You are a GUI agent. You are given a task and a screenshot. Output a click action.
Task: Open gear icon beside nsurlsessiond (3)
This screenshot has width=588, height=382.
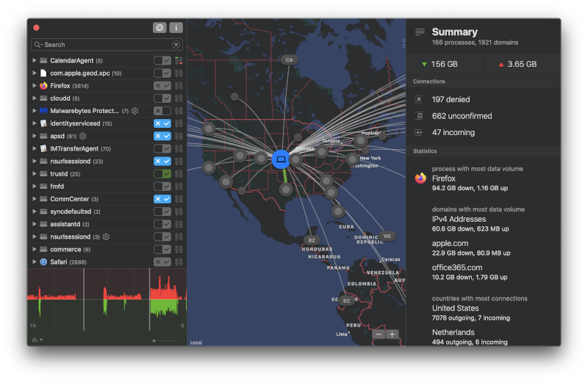[106, 237]
